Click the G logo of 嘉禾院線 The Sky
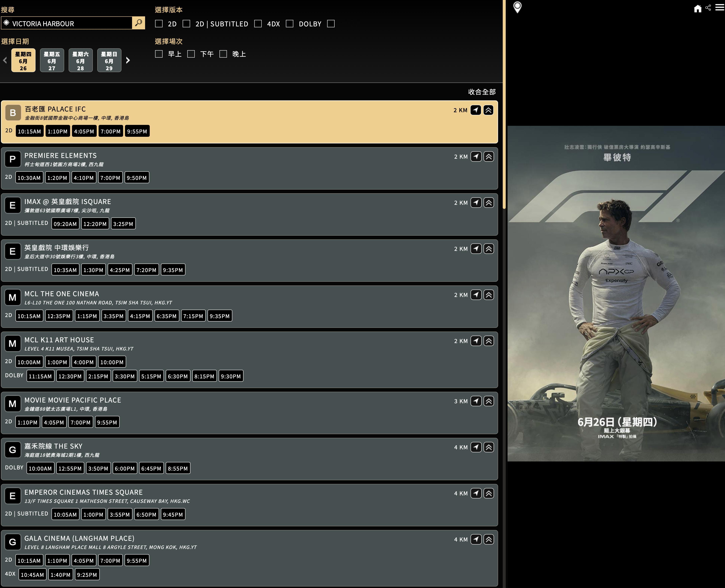The height and width of the screenshot is (588, 725). (12, 450)
